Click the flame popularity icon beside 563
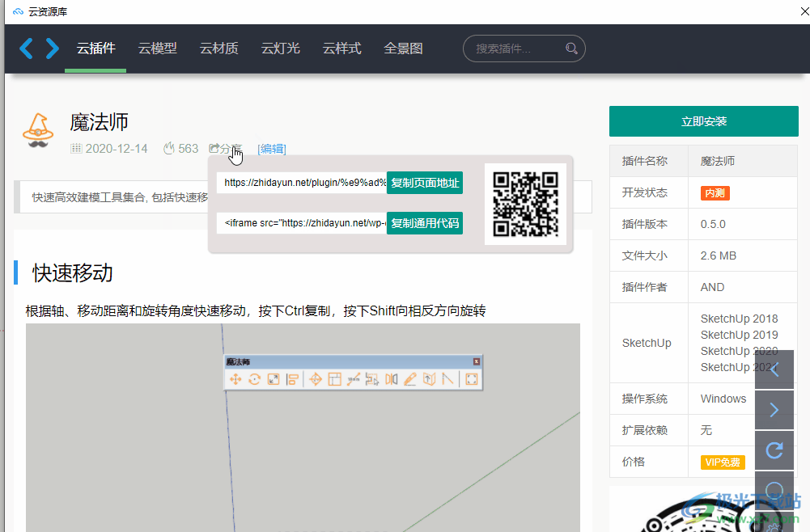Screen dimensions: 810x532 pos(169,149)
